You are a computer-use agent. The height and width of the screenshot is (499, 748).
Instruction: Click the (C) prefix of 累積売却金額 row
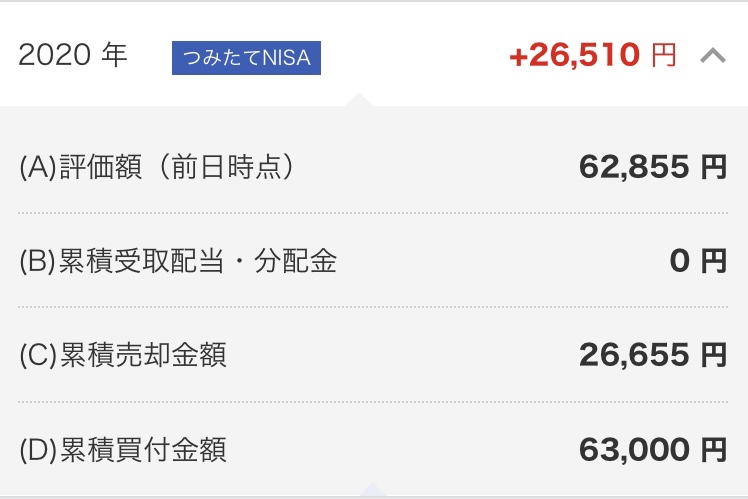pyautogui.click(x=38, y=355)
